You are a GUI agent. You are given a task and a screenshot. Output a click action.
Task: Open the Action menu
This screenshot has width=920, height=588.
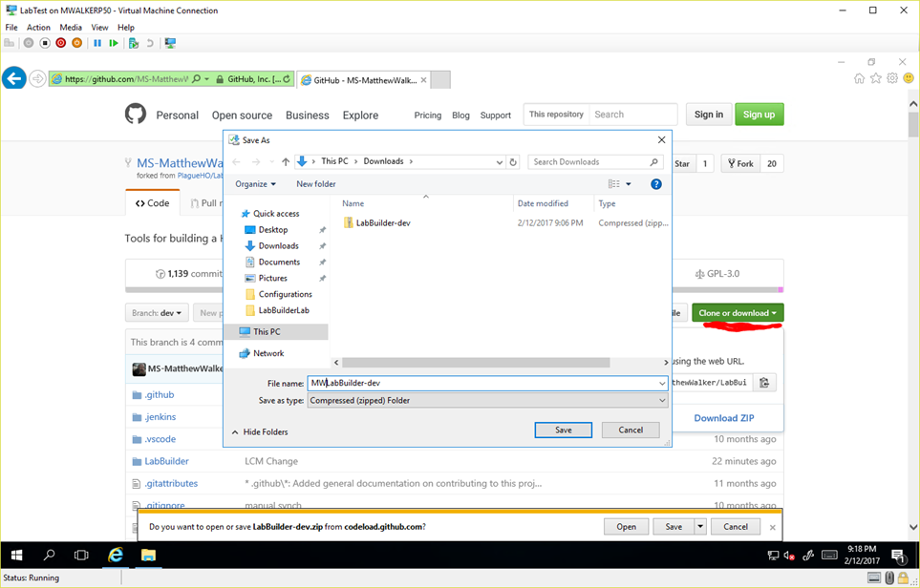point(38,27)
